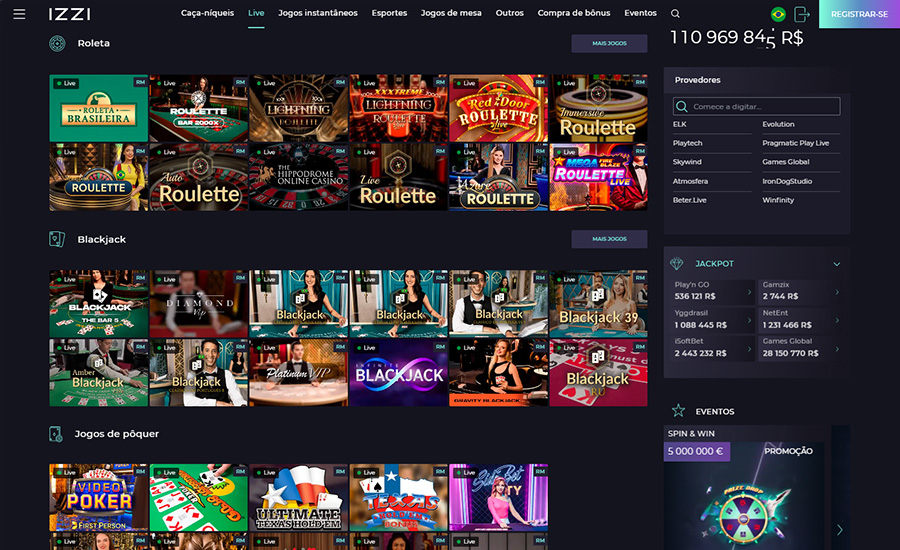Click the Roleta section wheel icon

[57, 43]
